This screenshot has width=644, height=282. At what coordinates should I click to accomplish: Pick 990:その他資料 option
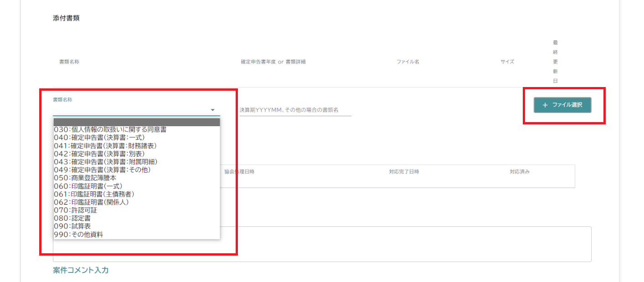click(x=137, y=235)
